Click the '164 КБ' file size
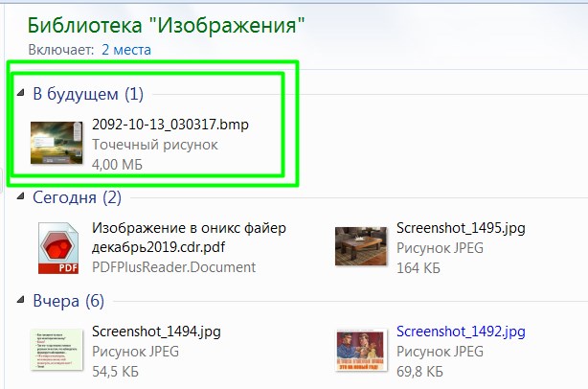This screenshot has width=588, height=389. tap(418, 268)
